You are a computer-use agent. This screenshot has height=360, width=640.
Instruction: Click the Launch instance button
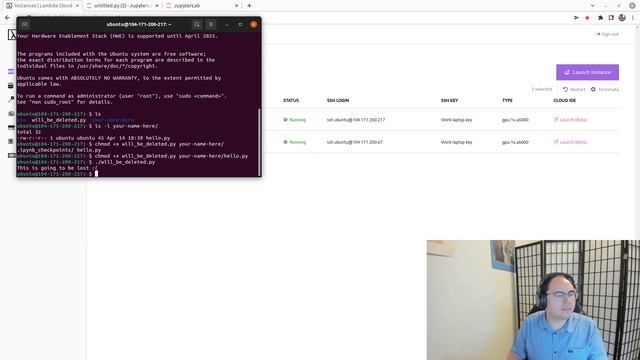[x=587, y=72]
